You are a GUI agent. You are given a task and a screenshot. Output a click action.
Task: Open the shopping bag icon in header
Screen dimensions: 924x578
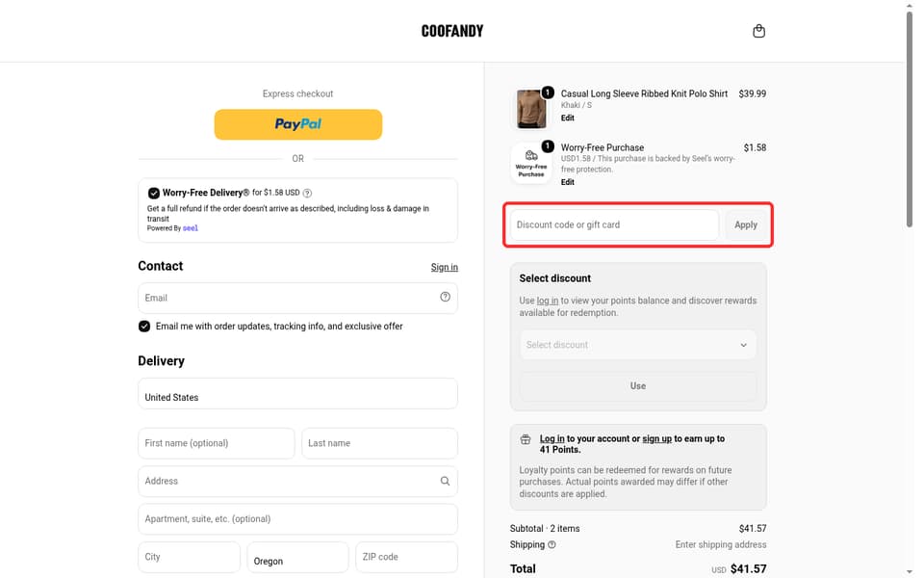758,31
